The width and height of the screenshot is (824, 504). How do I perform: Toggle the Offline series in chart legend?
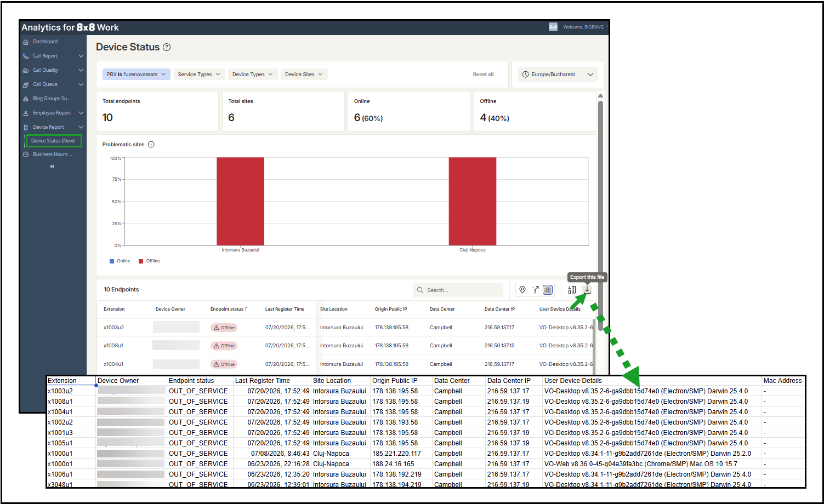coord(149,261)
